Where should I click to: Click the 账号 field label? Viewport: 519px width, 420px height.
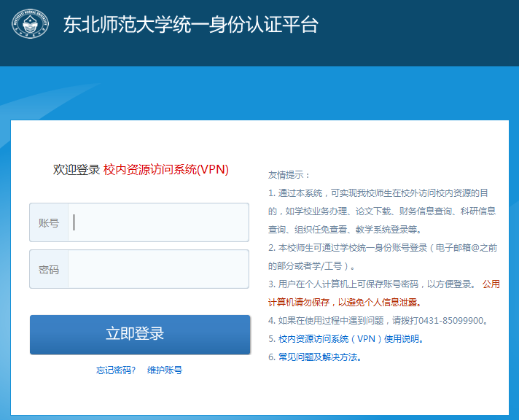pyautogui.click(x=49, y=222)
